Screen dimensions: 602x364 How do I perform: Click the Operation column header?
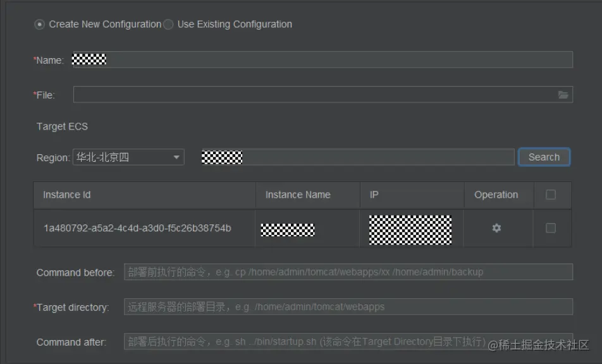click(x=499, y=195)
